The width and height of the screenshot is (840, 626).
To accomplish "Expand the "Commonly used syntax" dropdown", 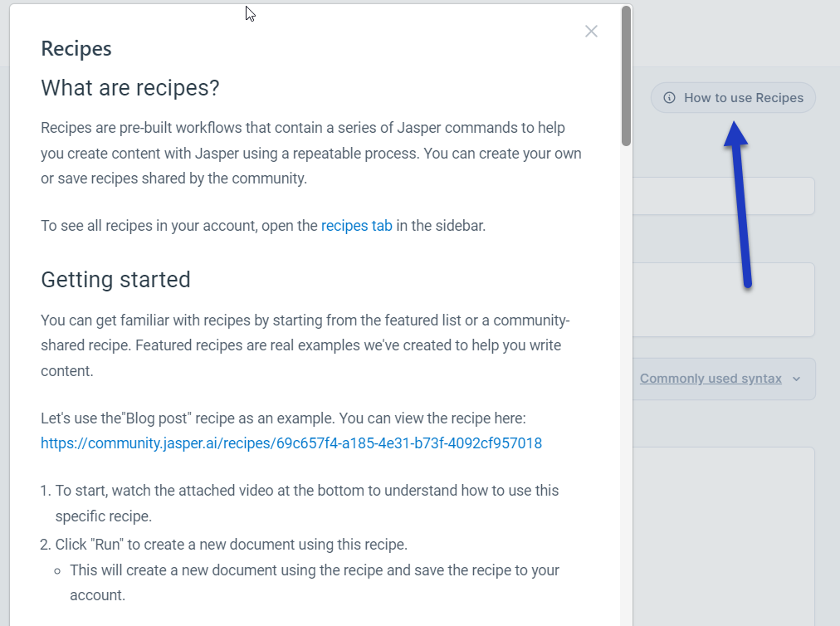I will (720, 379).
